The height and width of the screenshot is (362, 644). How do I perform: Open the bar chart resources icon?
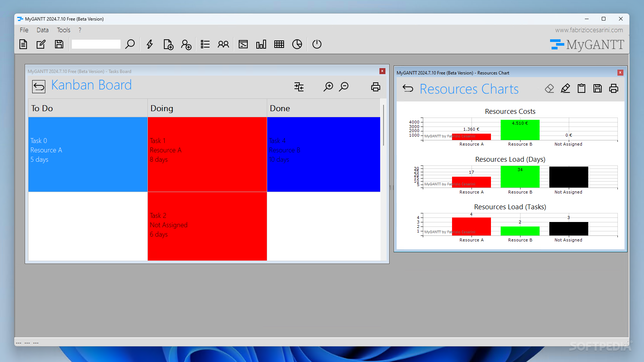[261, 44]
